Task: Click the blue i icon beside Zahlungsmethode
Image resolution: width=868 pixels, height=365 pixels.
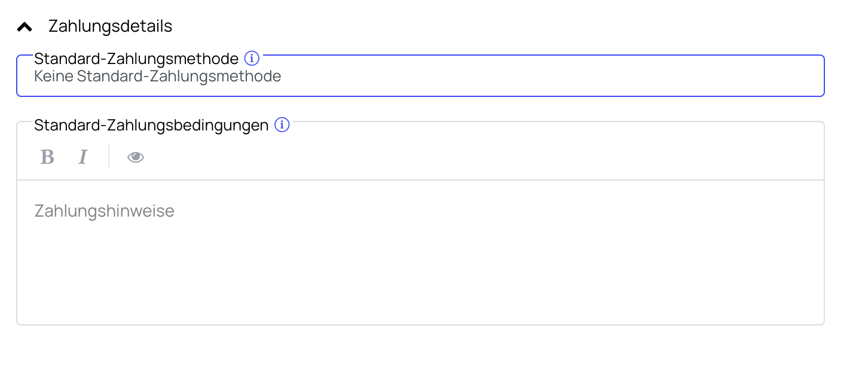Action: [252, 59]
